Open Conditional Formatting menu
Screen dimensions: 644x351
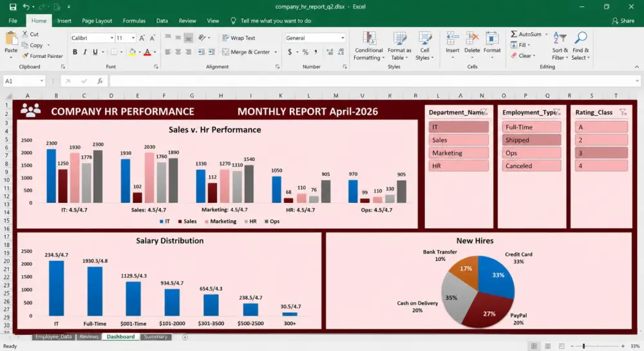pyautogui.click(x=369, y=46)
